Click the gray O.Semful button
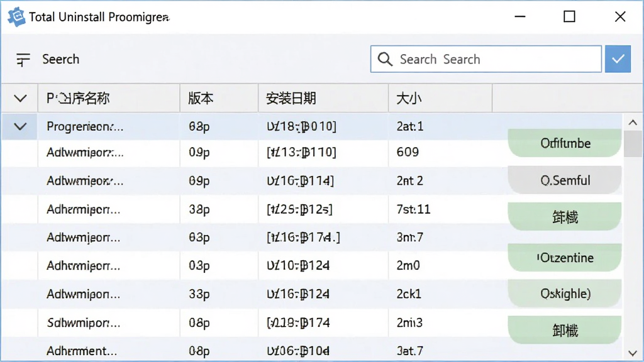Viewport: 644px width, 362px height. [565, 180]
